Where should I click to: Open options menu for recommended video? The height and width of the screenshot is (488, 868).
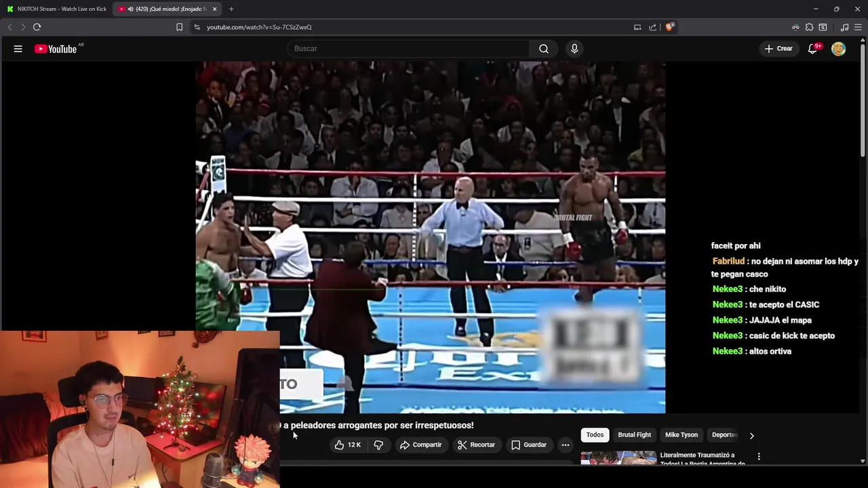[759, 457]
